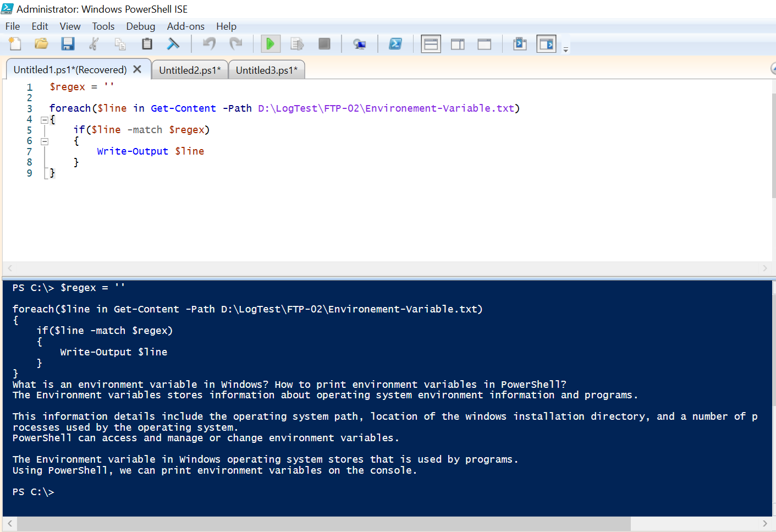Save the script via the Save icon

[x=68, y=43]
